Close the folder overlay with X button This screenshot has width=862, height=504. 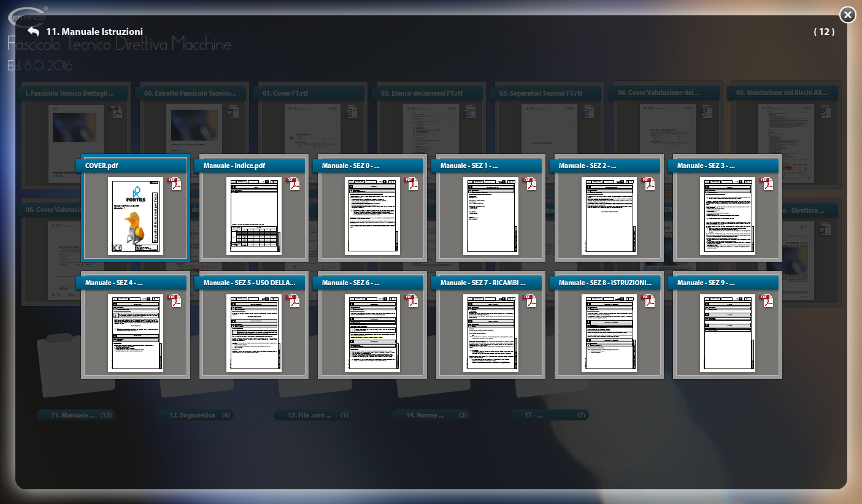point(847,15)
